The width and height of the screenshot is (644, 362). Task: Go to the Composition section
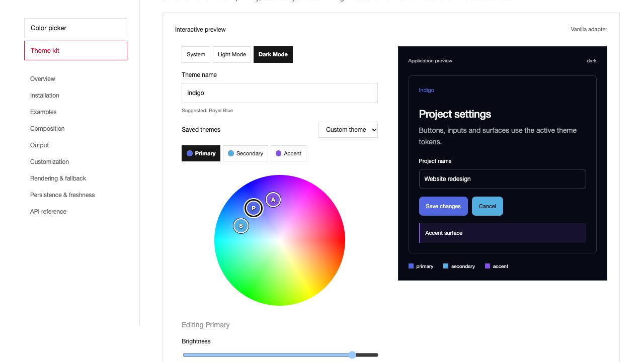click(47, 129)
